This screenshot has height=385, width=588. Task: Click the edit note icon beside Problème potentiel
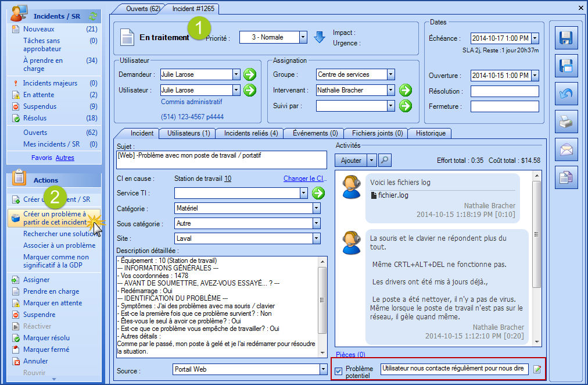537,369
